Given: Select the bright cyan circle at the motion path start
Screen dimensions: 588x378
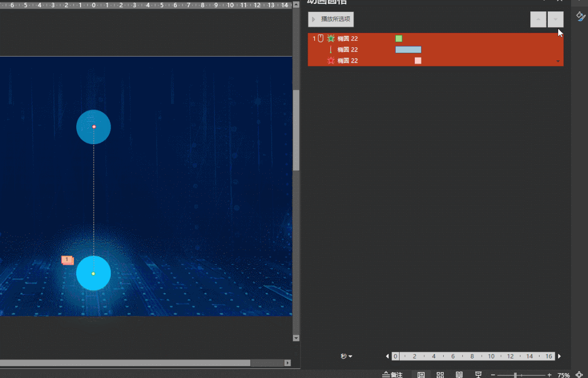Looking at the screenshot, I should 94,273.
